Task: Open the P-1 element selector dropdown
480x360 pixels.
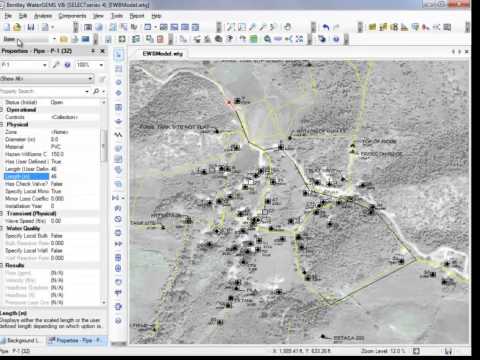Action: click(45, 65)
